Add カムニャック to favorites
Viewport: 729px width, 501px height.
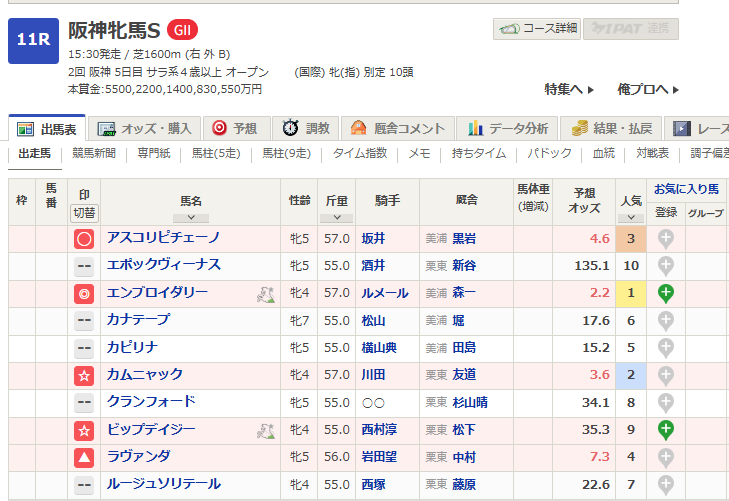tap(666, 376)
